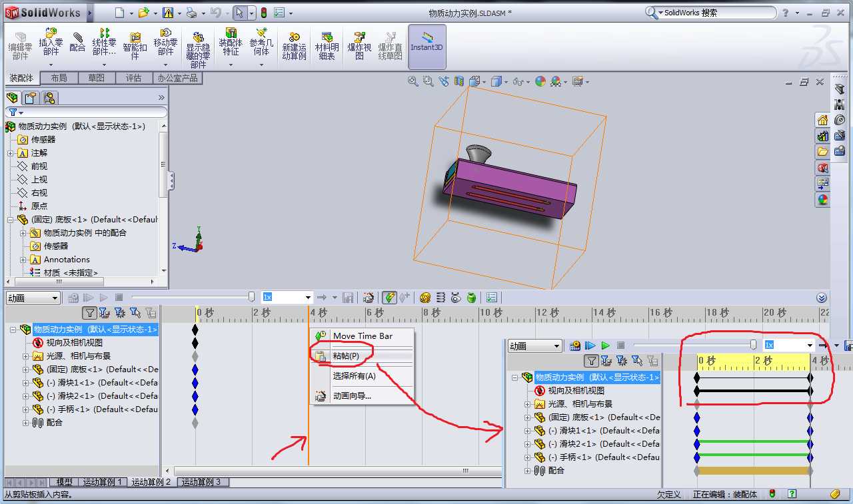Expand the 光源、相机与布景 node
Viewport: 853px width, 504px height.
26,356
